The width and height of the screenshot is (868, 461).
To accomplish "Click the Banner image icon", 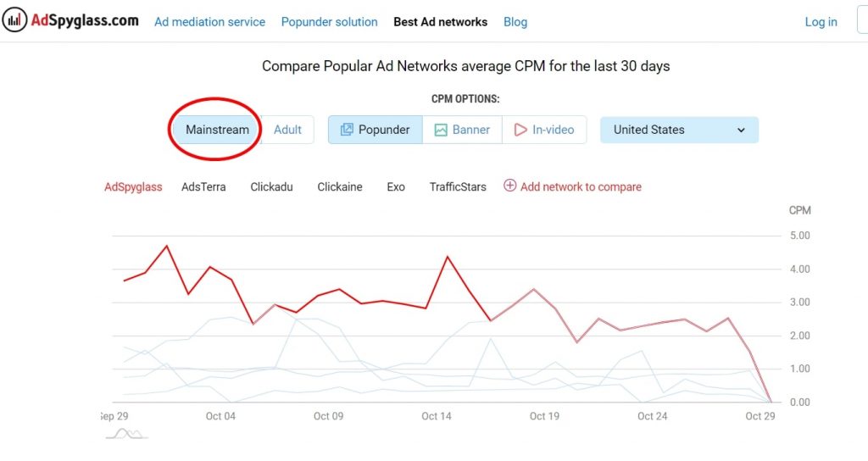I will click(x=441, y=130).
